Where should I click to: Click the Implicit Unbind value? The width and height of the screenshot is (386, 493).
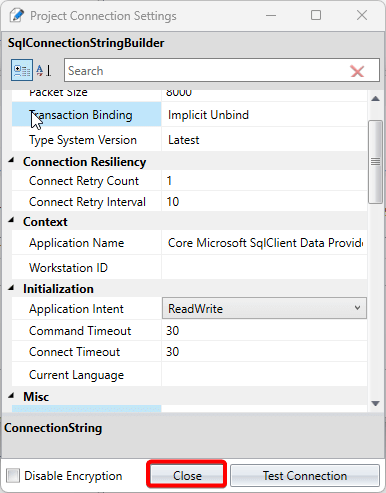coord(208,115)
